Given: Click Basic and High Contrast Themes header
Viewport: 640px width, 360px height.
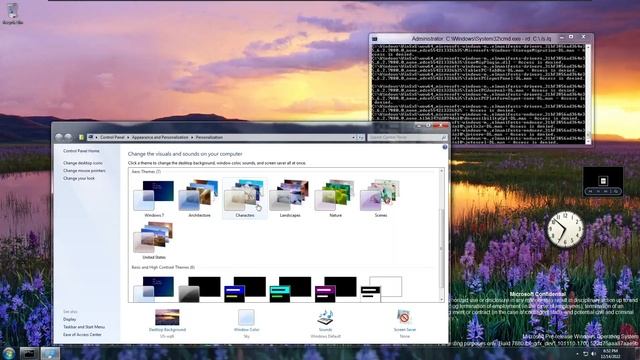Looking at the screenshot, I should [163, 267].
